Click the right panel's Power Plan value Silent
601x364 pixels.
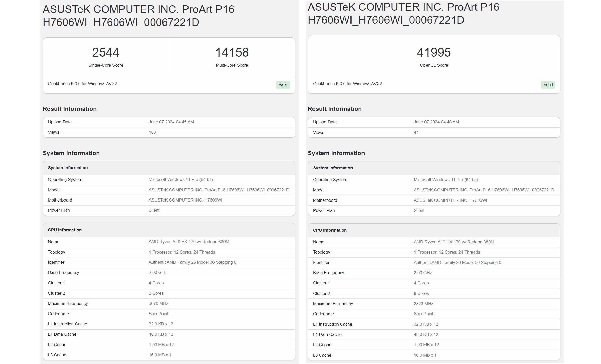click(419, 210)
